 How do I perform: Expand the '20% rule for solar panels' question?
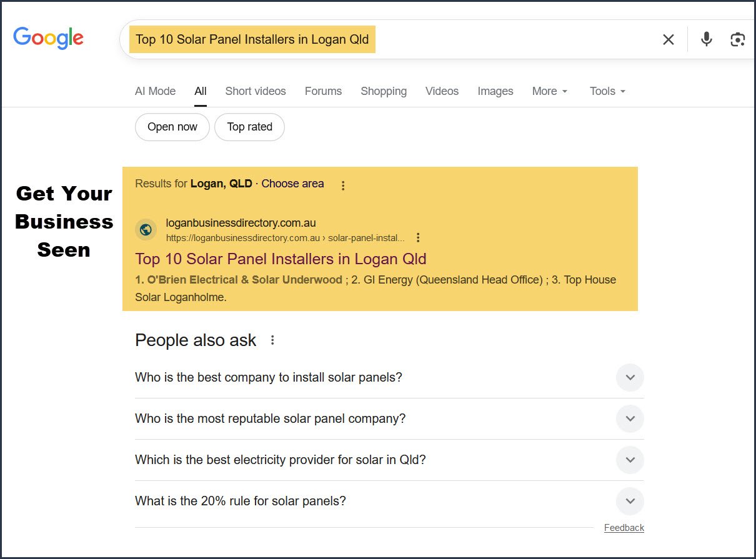[x=630, y=501]
